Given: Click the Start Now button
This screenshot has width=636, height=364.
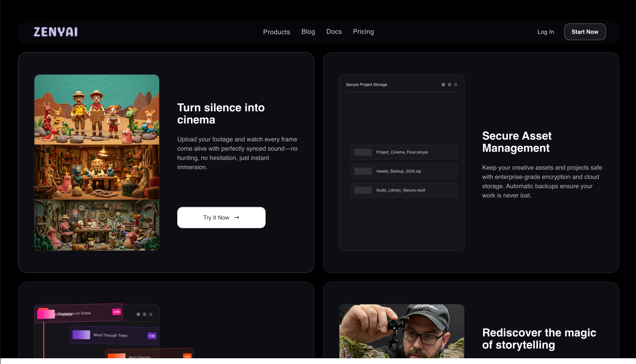Looking at the screenshot, I should click(585, 32).
